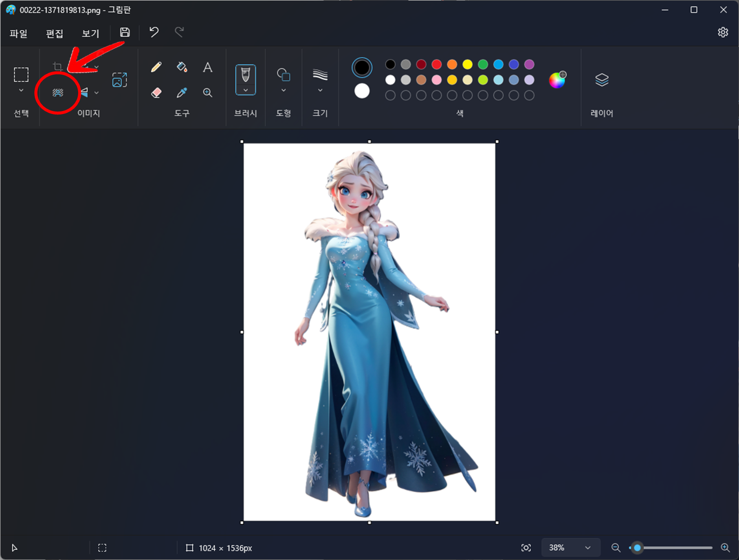The width and height of the screenshot is (739, 560).
Task: Open the 38% zoom level dropdown
Action: tap(570, 548)
